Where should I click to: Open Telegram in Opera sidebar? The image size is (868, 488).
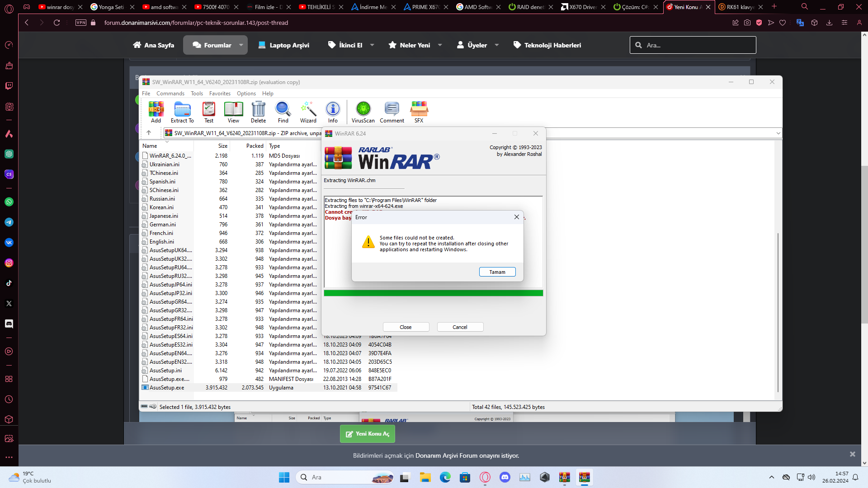pyautogui.click(x=9, y=222)
